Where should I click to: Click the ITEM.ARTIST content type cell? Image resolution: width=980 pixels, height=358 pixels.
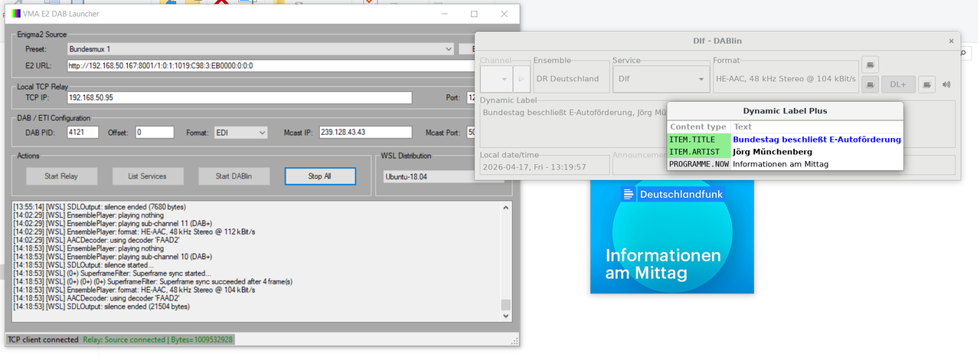tap(699, 152)
